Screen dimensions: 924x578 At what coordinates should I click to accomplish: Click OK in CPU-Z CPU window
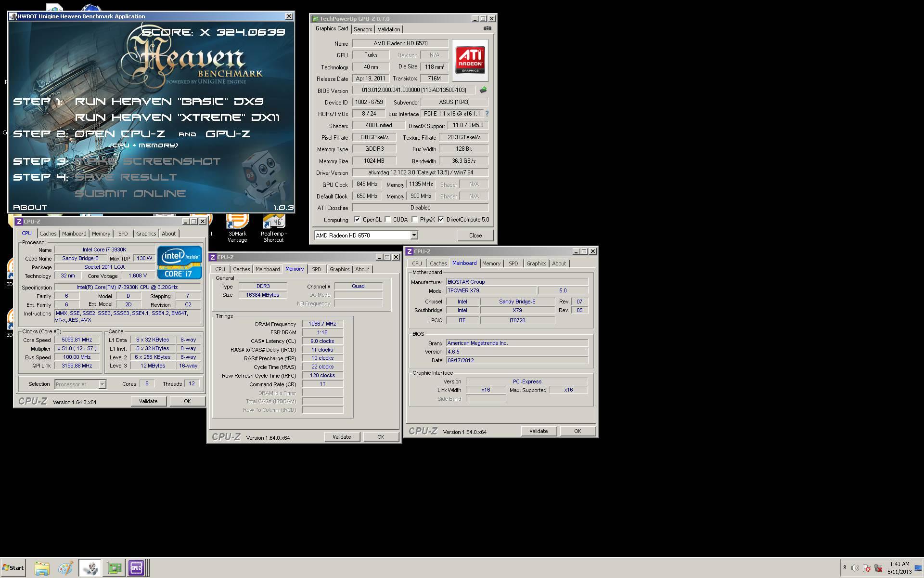(x=187, y=401)
